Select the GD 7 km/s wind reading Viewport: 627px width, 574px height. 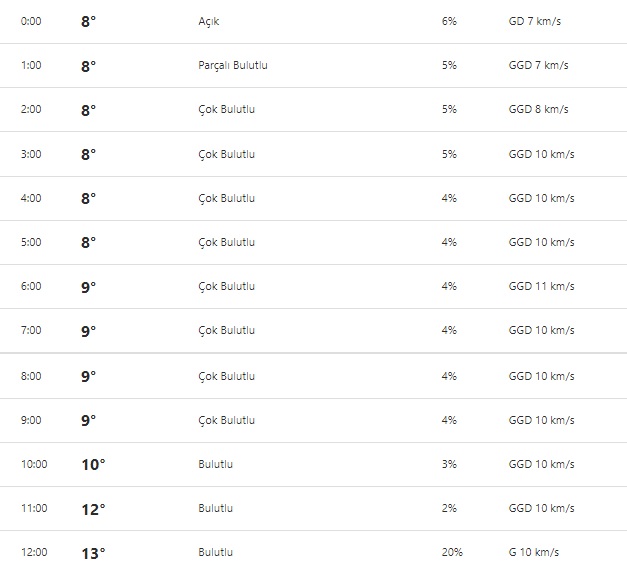[x=535, y=22]
